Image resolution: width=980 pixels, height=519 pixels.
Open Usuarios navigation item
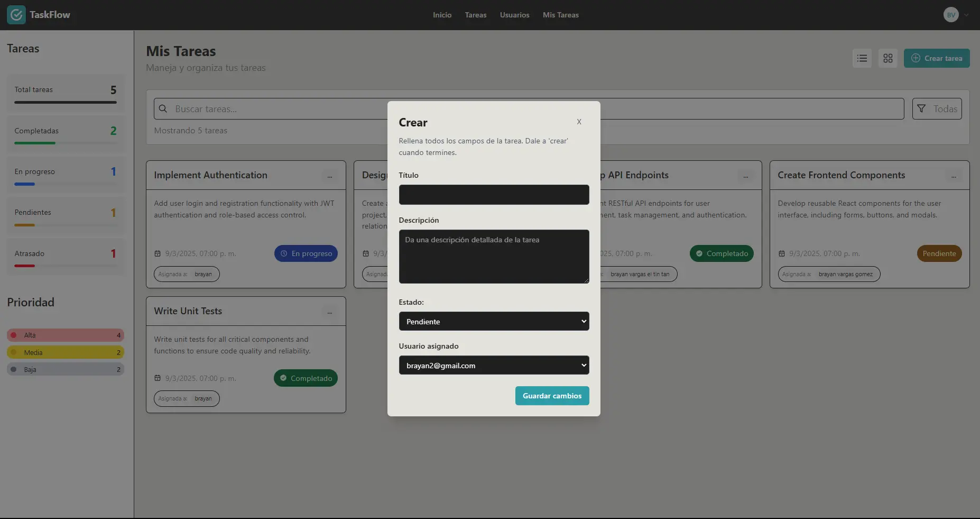click(x=514, y=15)
